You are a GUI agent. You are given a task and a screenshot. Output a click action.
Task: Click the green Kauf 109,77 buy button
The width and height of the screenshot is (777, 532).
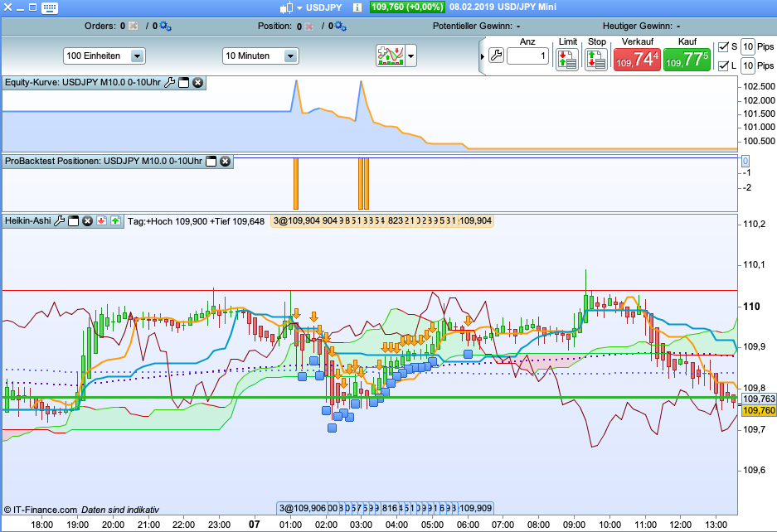point(687,60)
